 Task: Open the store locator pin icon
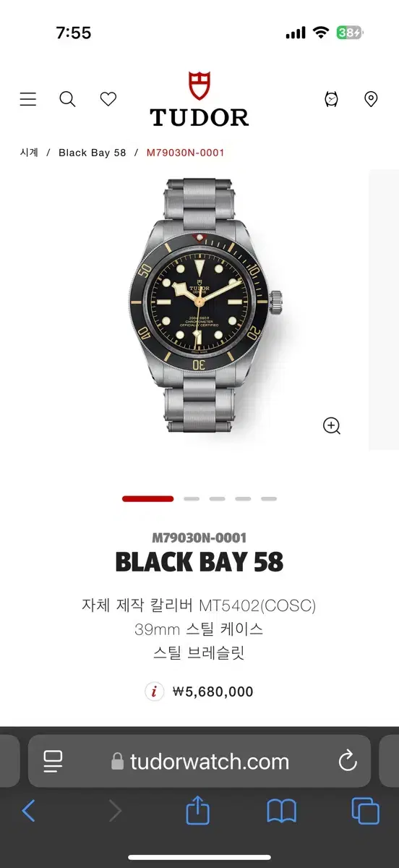(x=371, y=99)
